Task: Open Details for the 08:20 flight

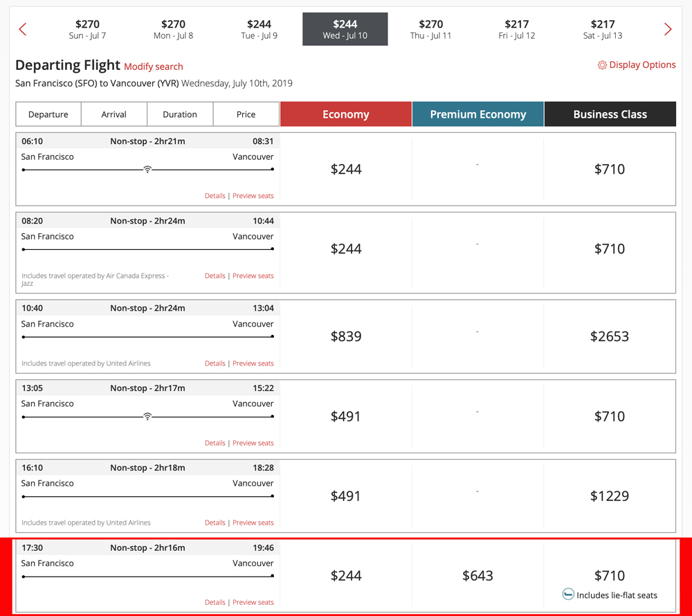Action: pos(215,275)
